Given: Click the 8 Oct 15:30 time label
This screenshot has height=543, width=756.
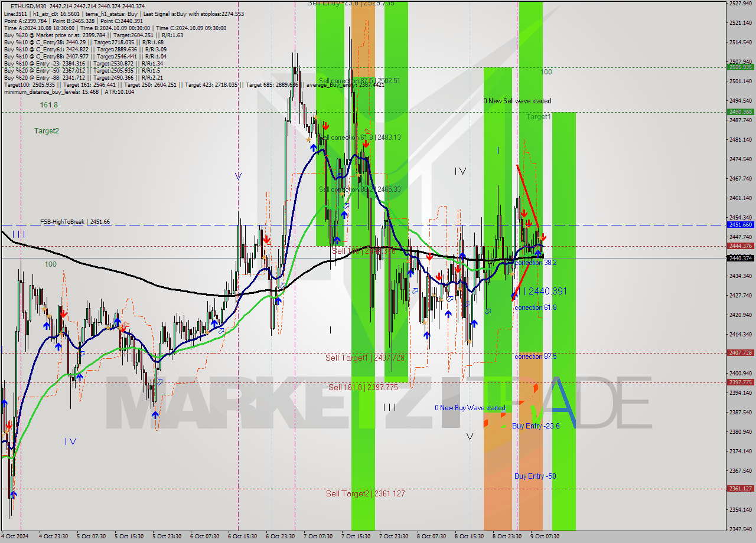Looking at the screenshot, I should 469,537.
